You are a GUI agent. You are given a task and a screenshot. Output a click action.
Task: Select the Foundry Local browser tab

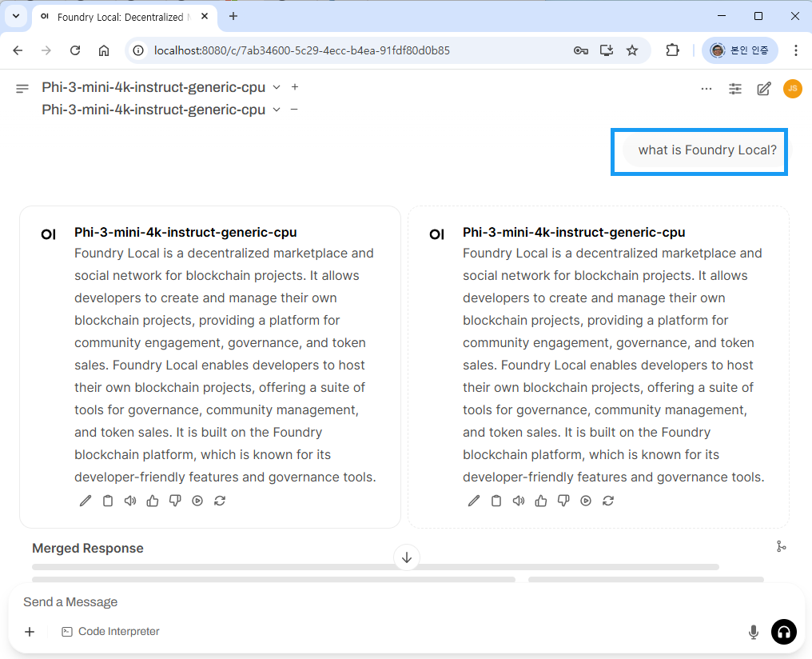click(x=125, y=17)
